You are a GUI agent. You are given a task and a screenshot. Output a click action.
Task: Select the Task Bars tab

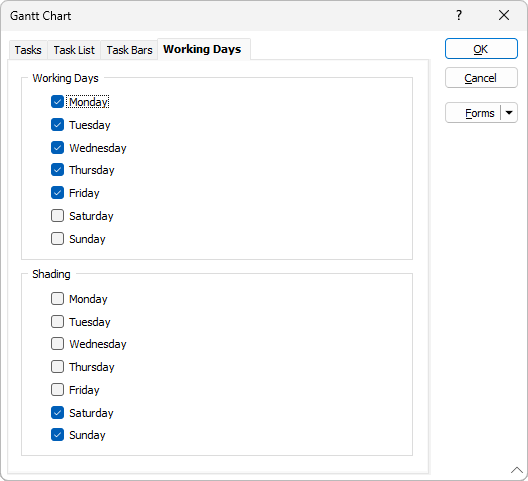pos(129,50)
